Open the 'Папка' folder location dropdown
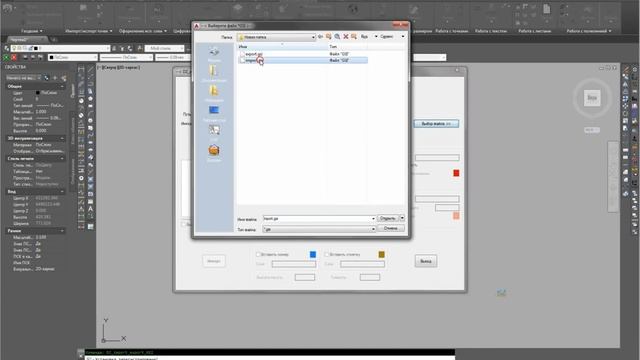This screenshot has height=360, width=640. click(276, 37)
